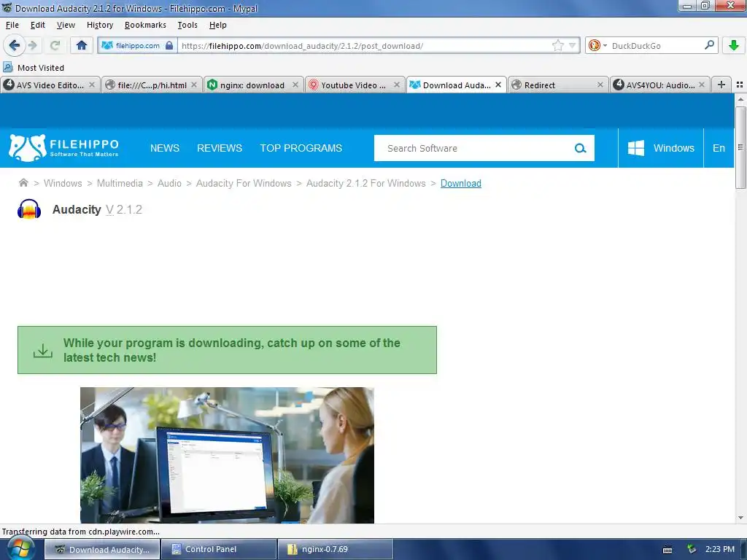Go to Audacity For Windows breadcrumb

pyautogui.click(x=244, y=183)
